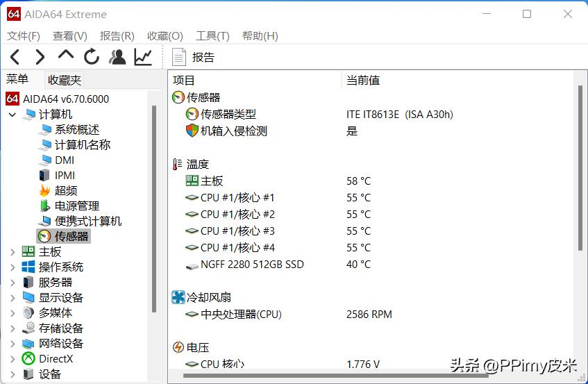588x384 pixels.
Task: Click the 报告 toolbar button label
Action: (x=203, y=57)
